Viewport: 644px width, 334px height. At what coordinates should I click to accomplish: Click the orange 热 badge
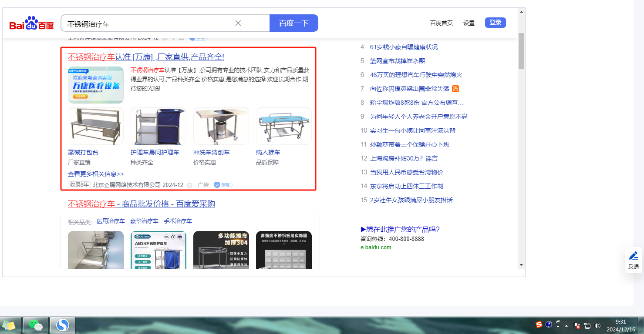point(455,89)
